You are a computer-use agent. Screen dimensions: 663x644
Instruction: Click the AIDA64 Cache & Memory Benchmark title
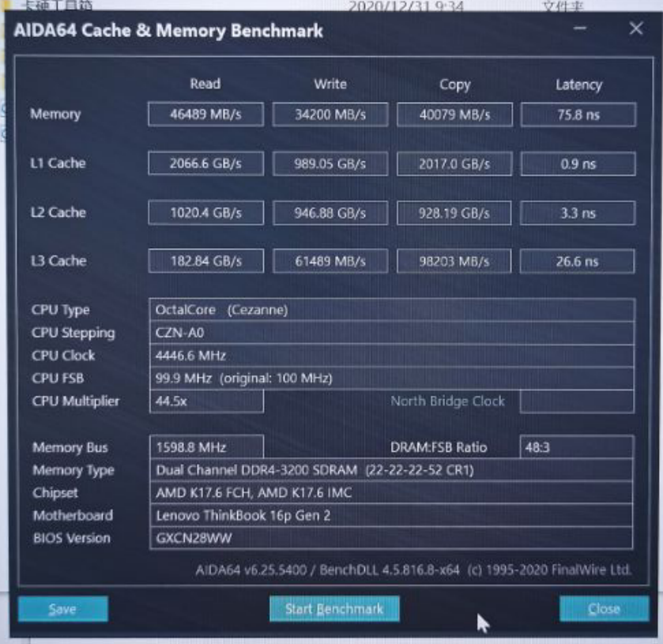168,31
